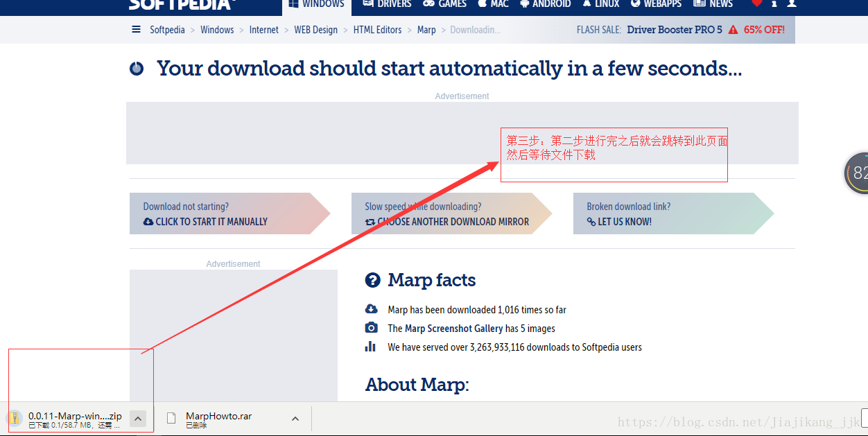Click the 65% OFF! sale text
The width and height of the screenshot is (868, 436).
[x=764, y=30]
